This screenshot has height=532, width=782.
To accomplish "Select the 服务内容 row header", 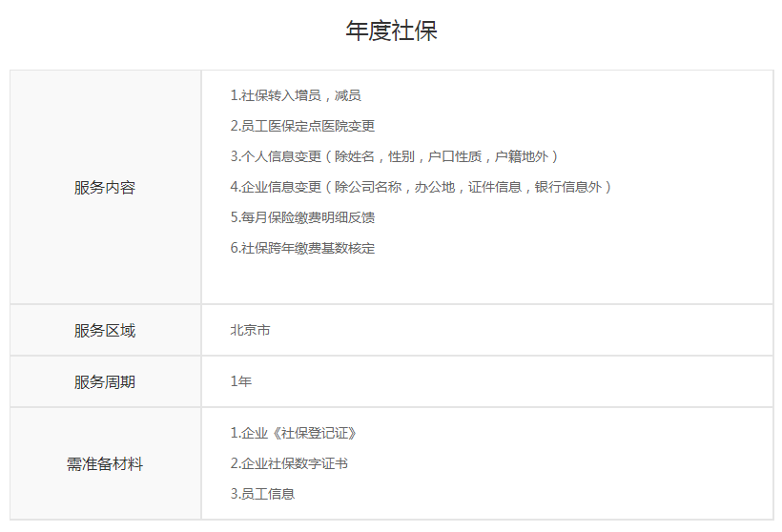I will (x=105, y=188).
